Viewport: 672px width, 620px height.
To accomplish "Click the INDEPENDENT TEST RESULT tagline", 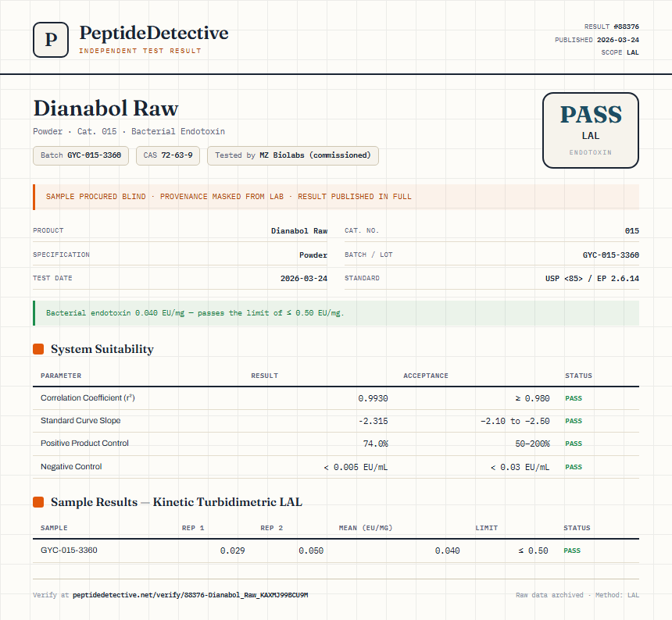I will point(140,51).
